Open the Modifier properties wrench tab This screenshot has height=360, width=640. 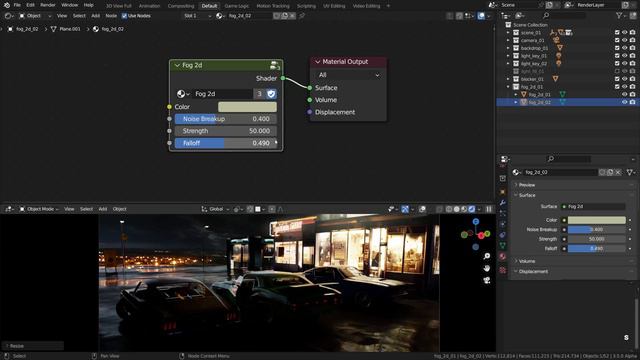503,203
